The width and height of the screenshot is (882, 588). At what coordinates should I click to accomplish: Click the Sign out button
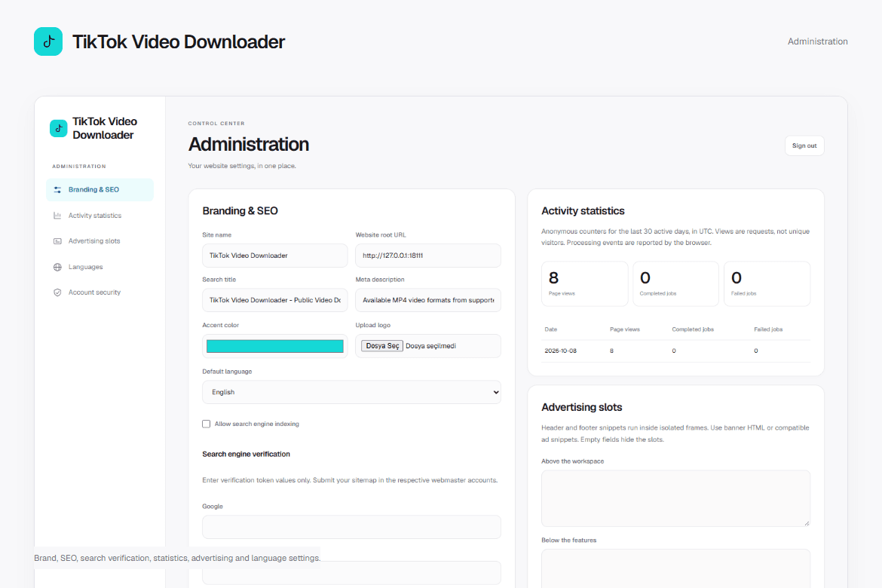point(804,145)
